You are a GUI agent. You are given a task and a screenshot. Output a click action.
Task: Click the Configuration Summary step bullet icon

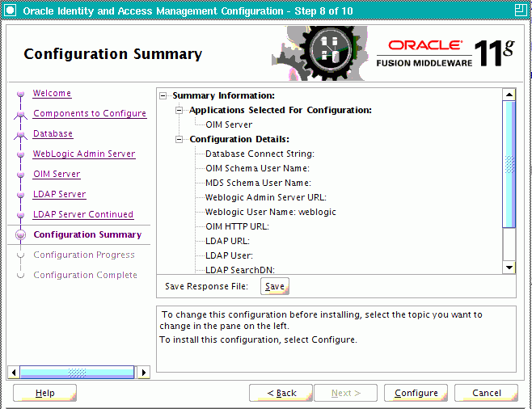(21, 234)
